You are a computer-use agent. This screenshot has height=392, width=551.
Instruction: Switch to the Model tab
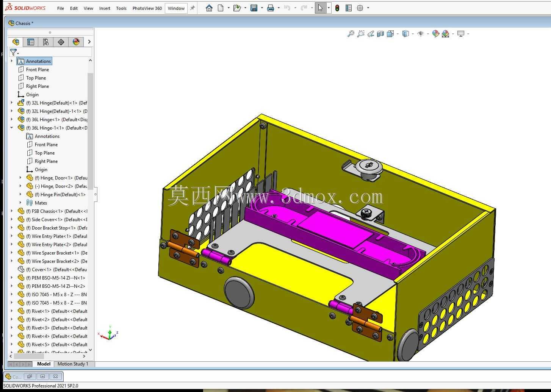click(44, 364)
